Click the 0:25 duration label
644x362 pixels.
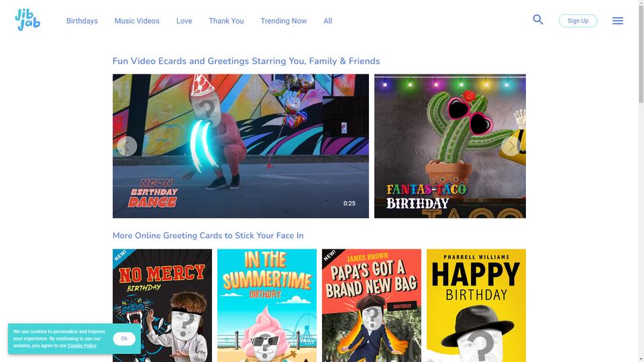pos(350,203)
